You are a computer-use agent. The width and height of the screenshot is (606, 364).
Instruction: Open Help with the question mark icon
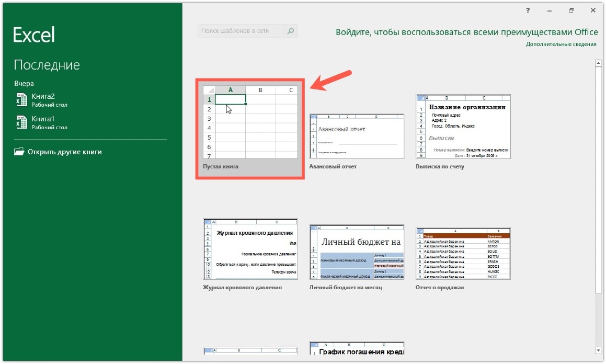click(528, 10)
